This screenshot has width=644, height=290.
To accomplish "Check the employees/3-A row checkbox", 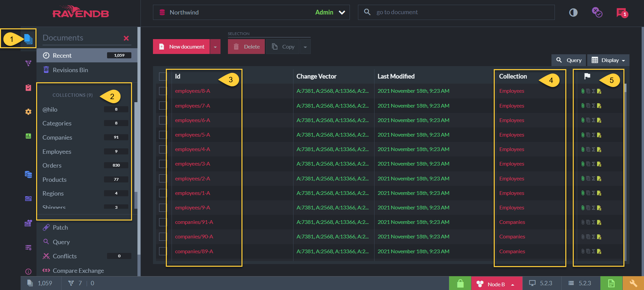I will pyautogui.click(x=163, y=164).
